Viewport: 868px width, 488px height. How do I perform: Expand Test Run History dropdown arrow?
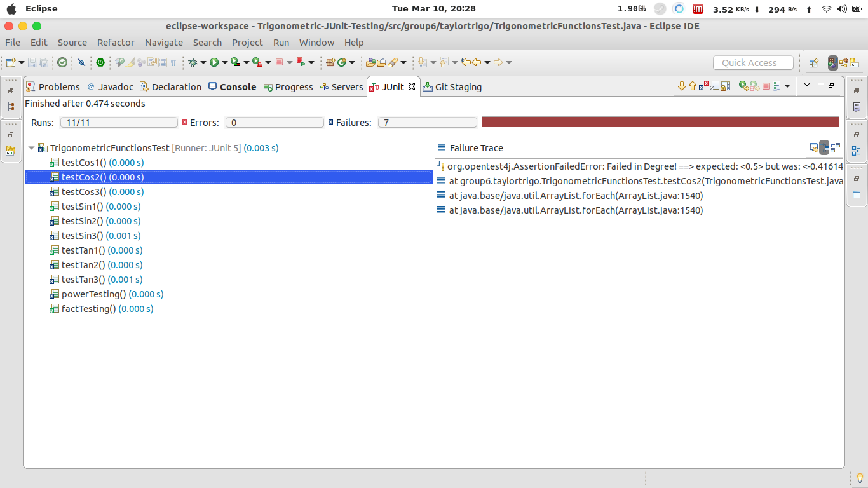pos(787,86)
